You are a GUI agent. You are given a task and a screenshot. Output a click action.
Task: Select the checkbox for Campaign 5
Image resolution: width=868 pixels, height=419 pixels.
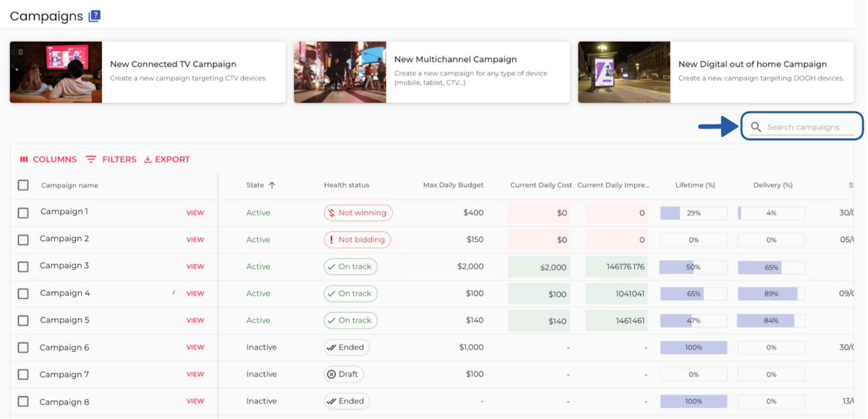[x=23, y=320]
